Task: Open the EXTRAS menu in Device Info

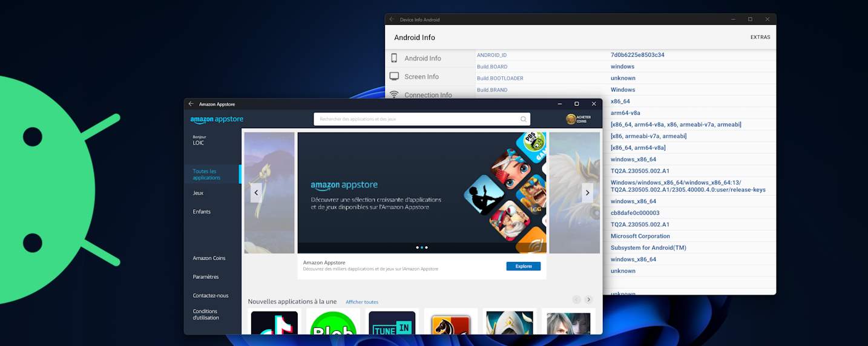Action: click(760, 37)
